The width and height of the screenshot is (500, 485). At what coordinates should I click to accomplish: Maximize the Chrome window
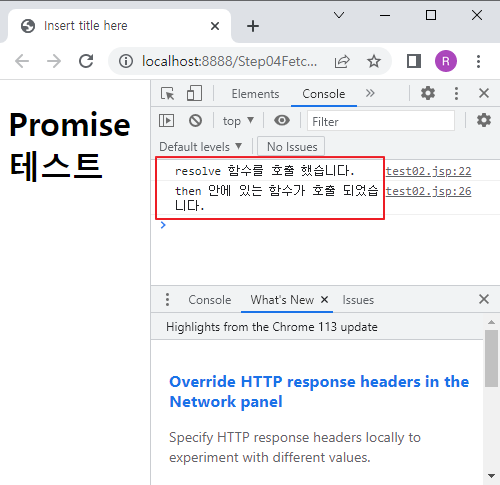pos(431,15)
